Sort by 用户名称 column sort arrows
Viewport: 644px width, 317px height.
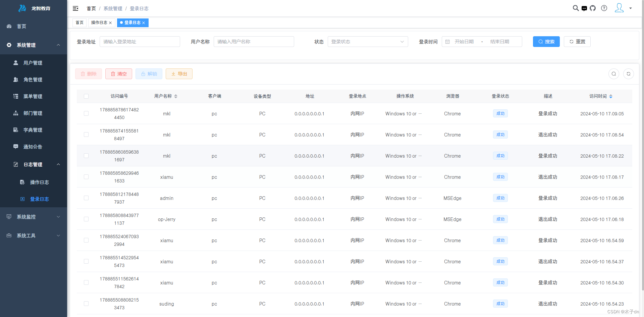pyautogui.click(x=176, y=96)
